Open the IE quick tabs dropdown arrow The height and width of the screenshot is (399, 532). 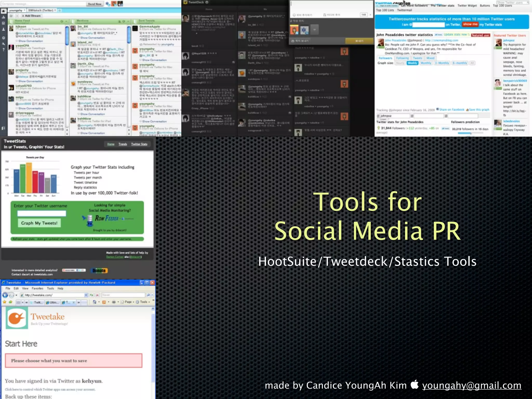click(x=23, y=302)
